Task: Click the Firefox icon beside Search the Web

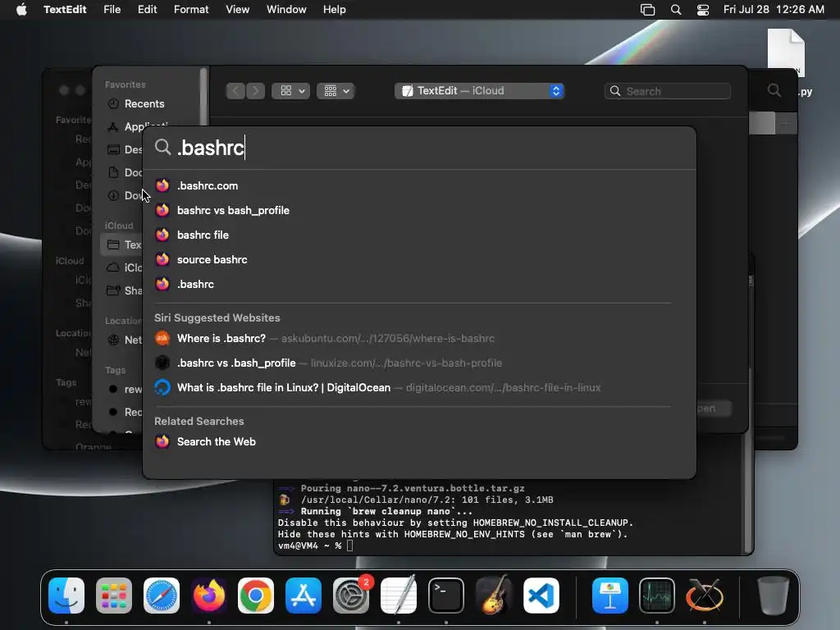Action: (162, 441)
